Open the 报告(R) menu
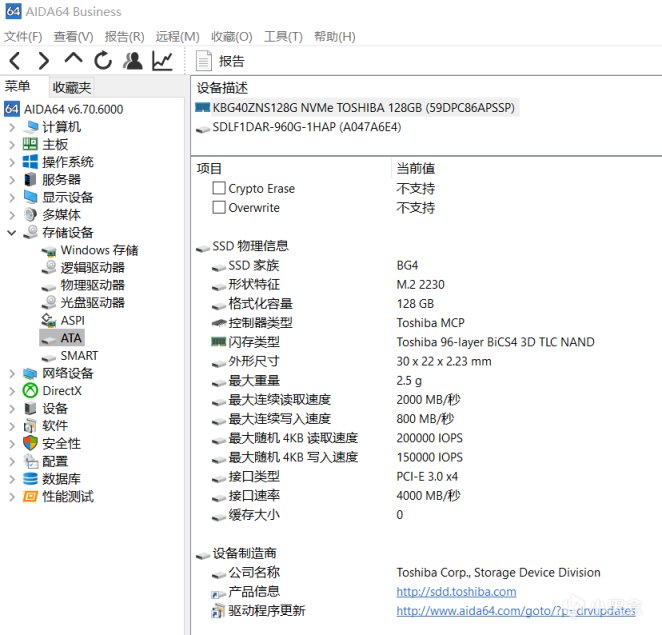This screenshot has height=635, width=662. pyautogui.click(x=125, y=37)
